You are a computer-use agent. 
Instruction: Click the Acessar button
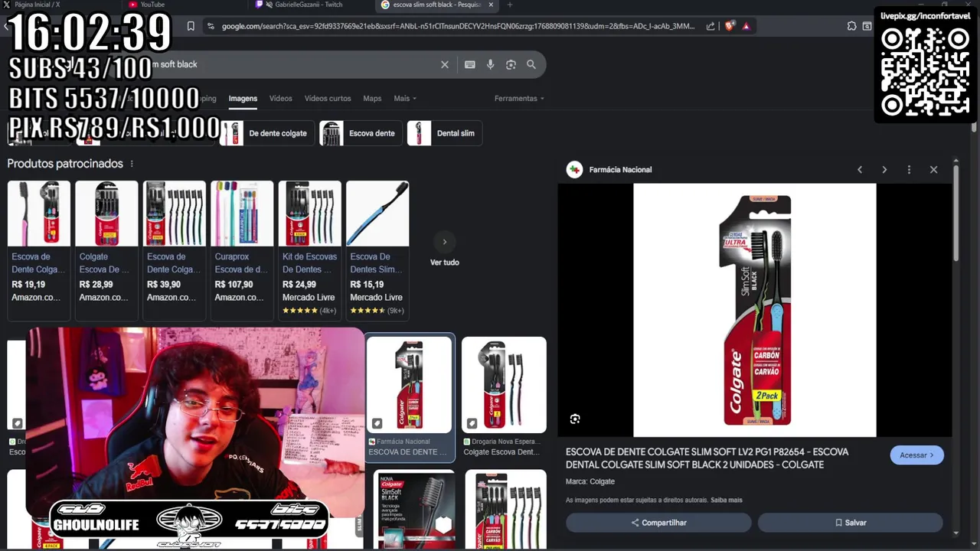pyautogui.click(x=916, y=455)
